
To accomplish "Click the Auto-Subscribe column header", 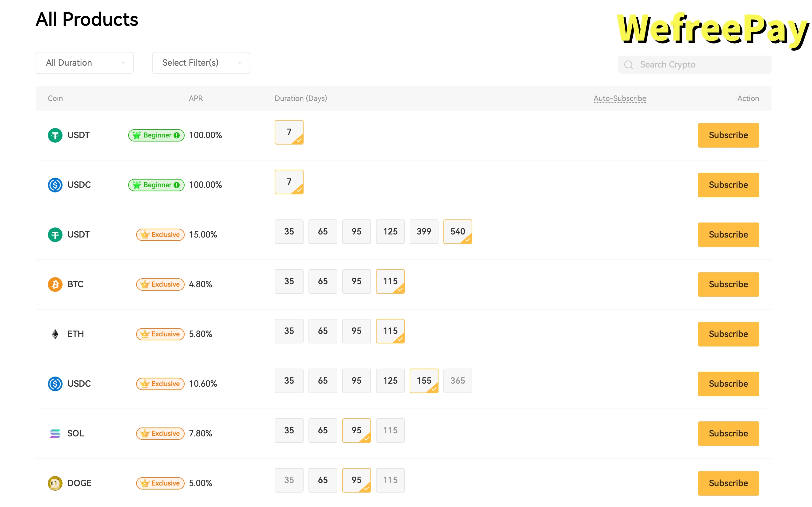I will 620,99.
